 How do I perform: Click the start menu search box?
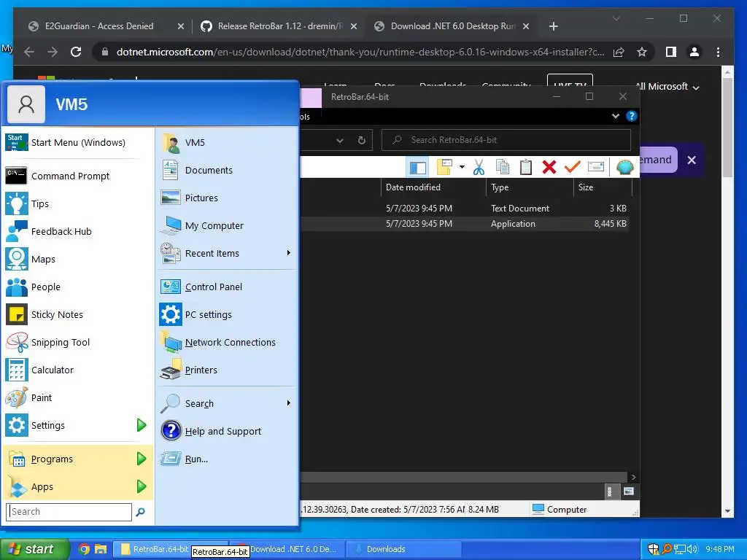pos(69,511)
